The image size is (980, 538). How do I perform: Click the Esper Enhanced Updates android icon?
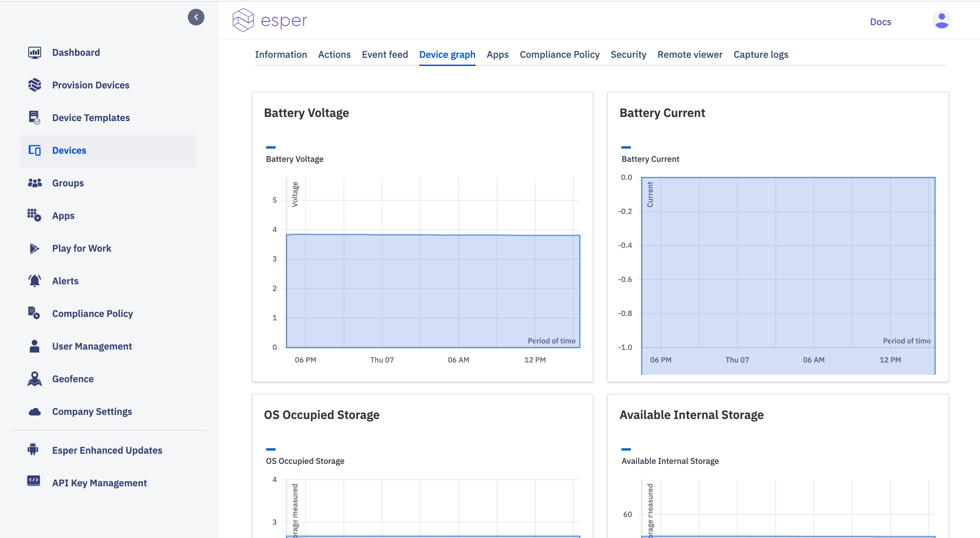(x=33, y=450)
